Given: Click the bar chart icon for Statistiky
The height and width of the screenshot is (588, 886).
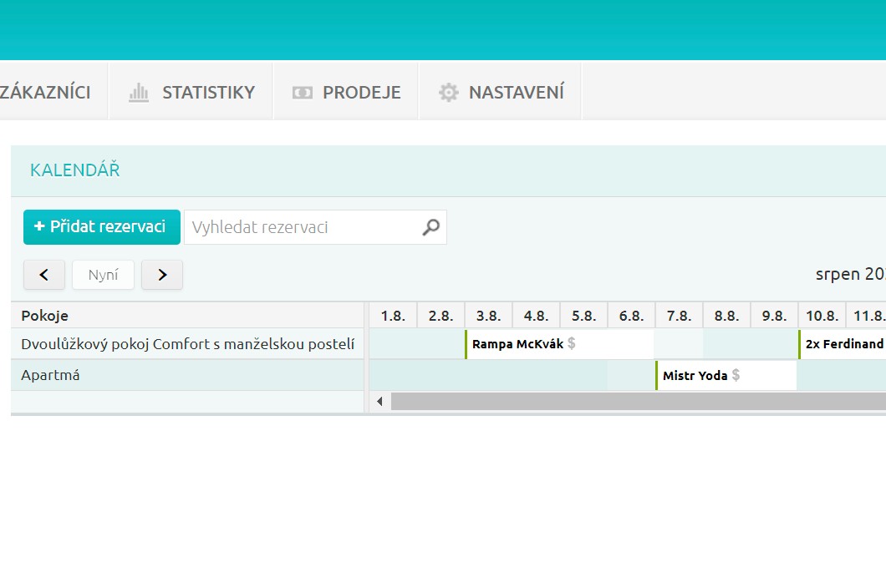Looking at the screenshot, I should [139, 92].
